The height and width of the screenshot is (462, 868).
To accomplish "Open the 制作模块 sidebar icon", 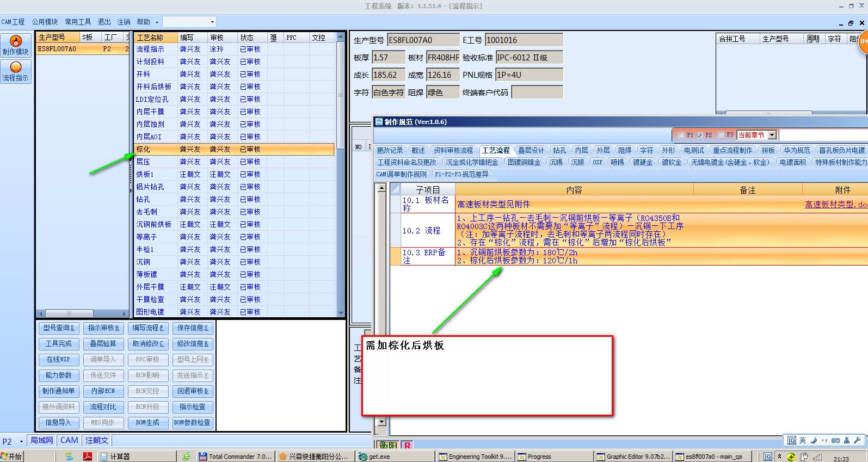I will coord(16,46).
